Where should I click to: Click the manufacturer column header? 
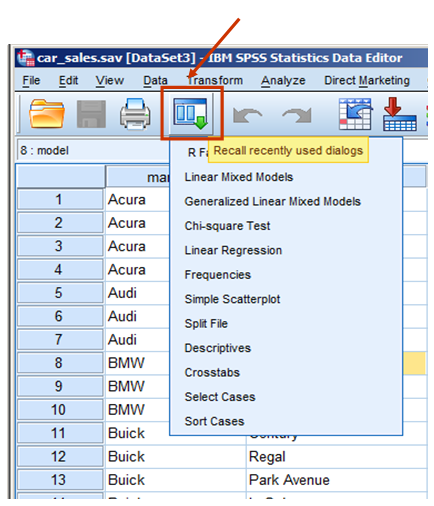(137, 177)
